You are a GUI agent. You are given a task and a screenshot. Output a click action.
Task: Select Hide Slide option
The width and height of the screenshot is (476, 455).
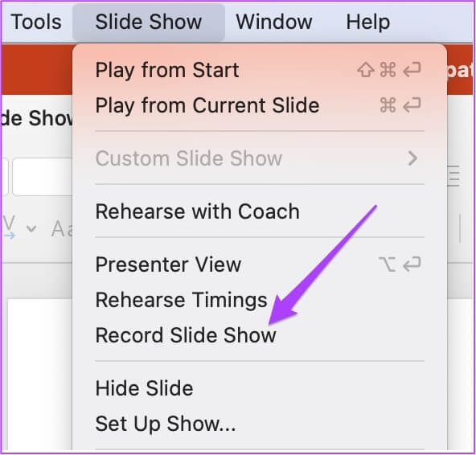coord(260,388)
